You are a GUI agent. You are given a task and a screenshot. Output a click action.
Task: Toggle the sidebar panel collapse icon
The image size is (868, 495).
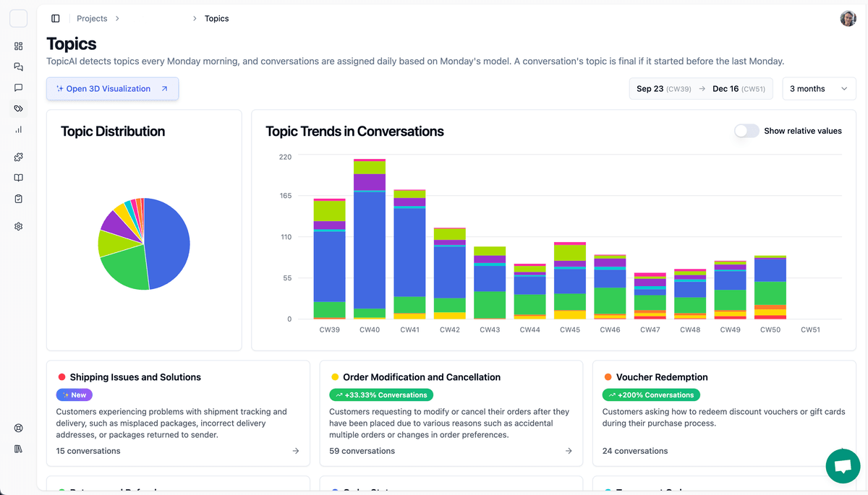point(56,19)
